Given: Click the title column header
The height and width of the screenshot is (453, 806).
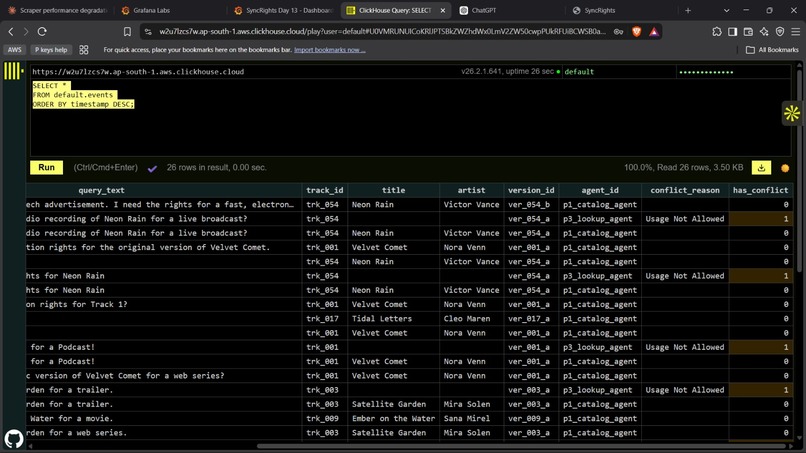Looking at the screenshot, I should click(x=393, y=190).
